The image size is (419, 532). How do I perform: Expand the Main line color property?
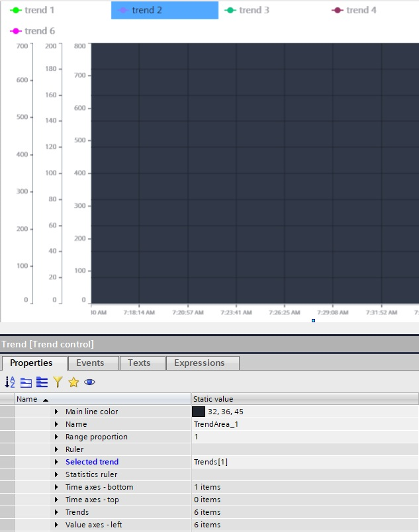coord(56,412)
